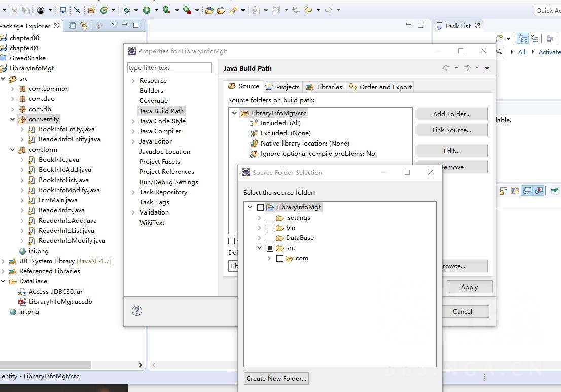
Task: Click the help question mark icon
Action: [x=136, y=311]
